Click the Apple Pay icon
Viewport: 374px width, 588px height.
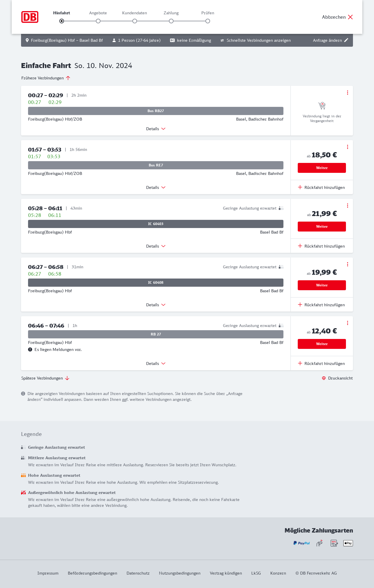(348, 543)
